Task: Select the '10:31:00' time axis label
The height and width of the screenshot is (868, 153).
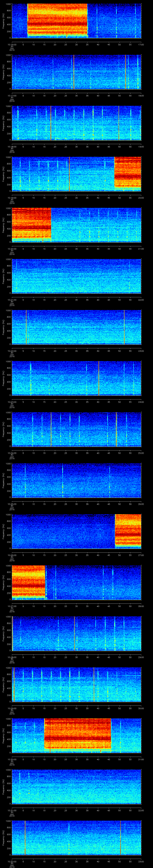Action: [12, 810]
